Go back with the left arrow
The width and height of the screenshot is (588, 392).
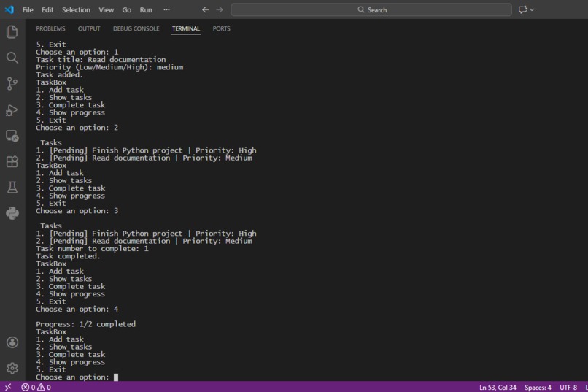[205, 9]
